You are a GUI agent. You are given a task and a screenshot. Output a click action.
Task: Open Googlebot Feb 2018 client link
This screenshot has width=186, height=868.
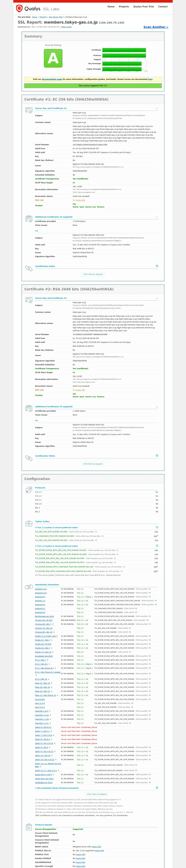[x=44, y=656]
